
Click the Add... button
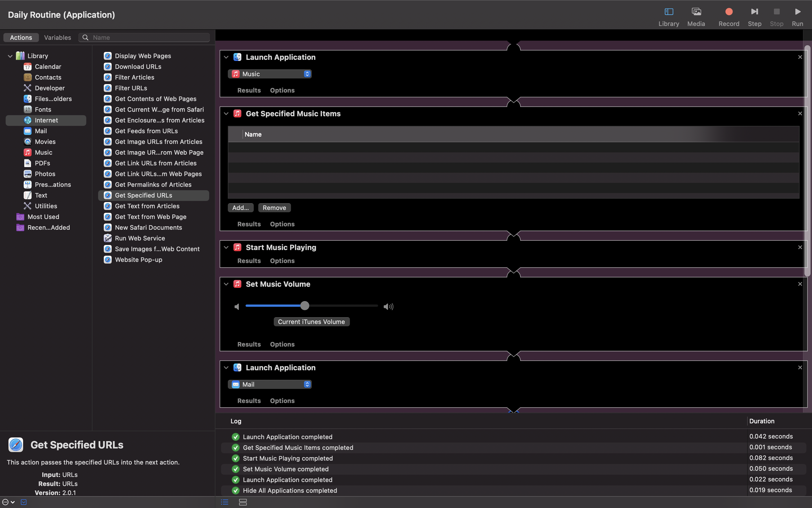(240, 208)
